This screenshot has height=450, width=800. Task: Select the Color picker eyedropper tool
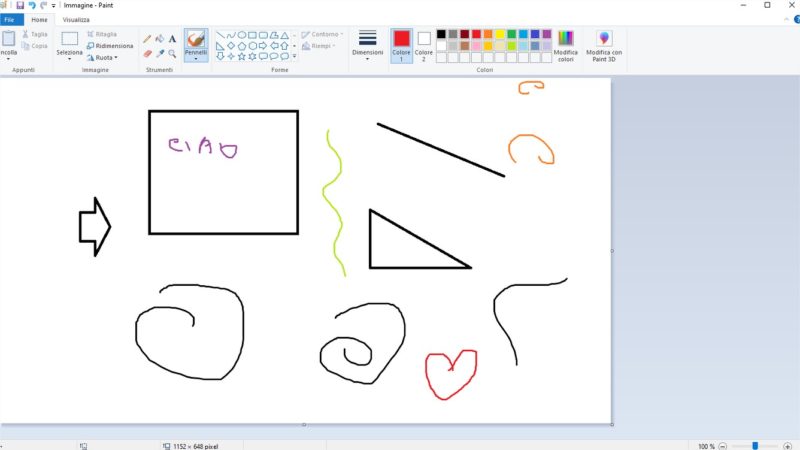coord(160,54)
